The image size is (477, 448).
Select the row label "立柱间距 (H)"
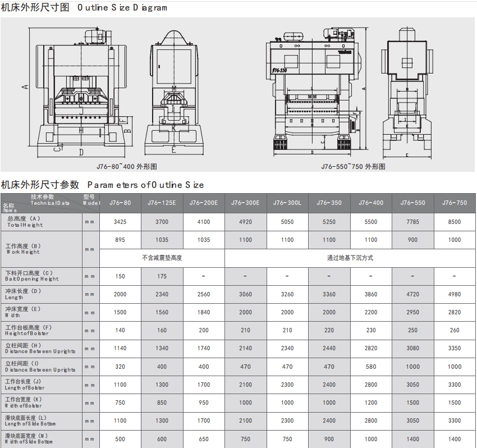(40, 348)
